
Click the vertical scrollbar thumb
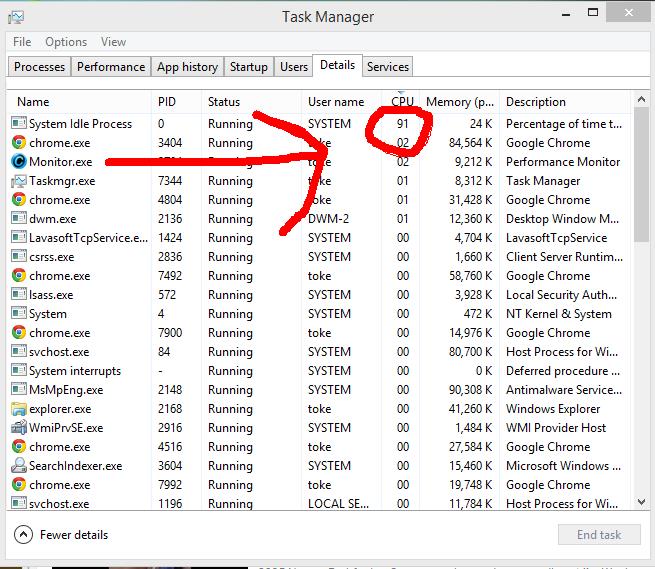(x=641, y=175)
